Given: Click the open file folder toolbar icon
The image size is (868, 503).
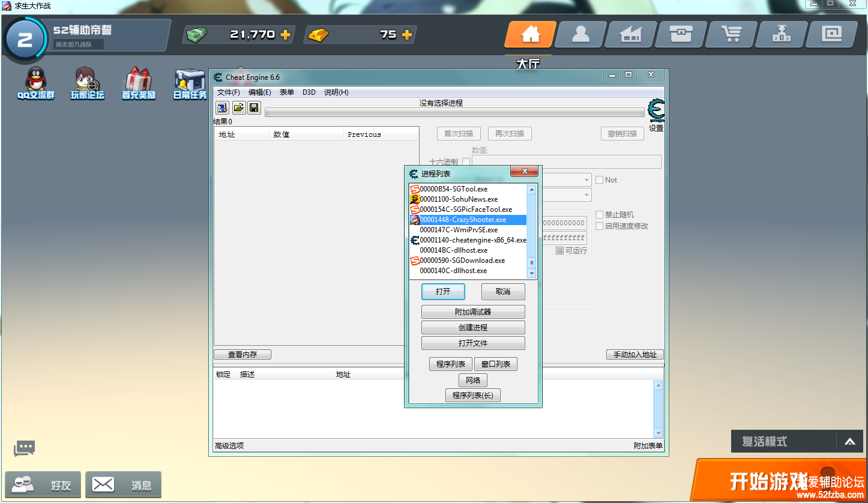Looking at the screenshot, I should 238,108.
